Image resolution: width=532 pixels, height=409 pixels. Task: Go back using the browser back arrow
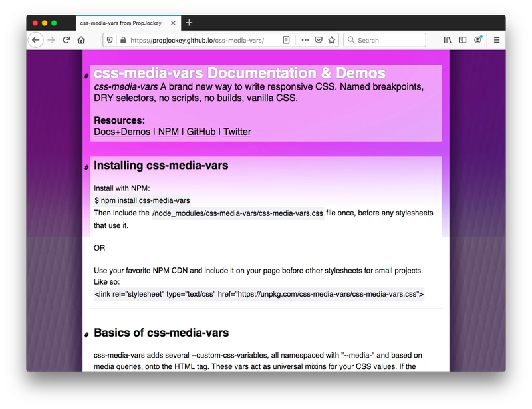coord(36,40)
